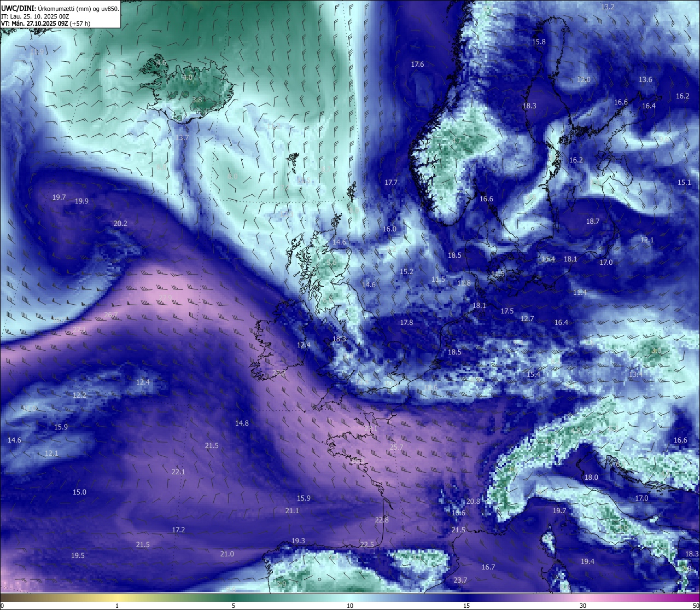Screen dimensions: 700x610
Task: Click the map value 22.5
Action: pos(367,545)
